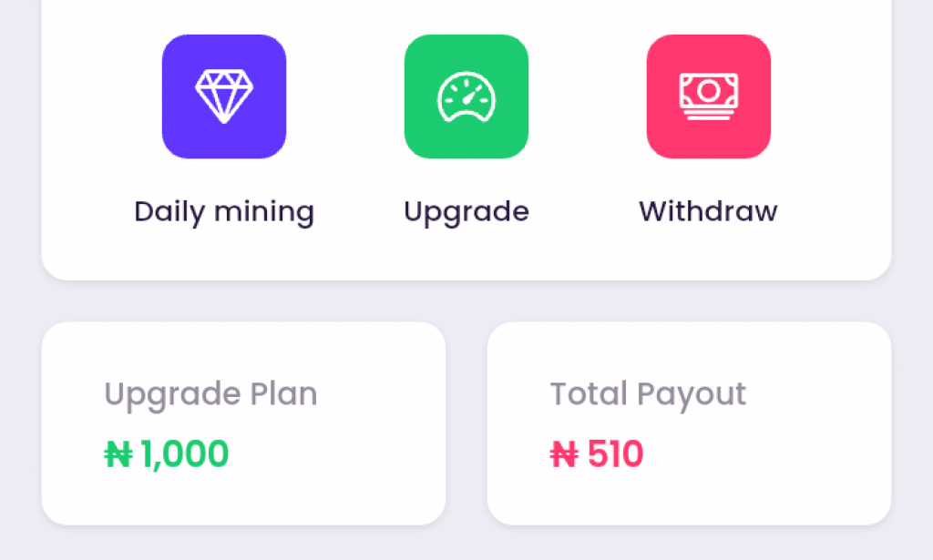
Task: Click empty space between the mining and upgrade tiles
Action: [345, 97]
